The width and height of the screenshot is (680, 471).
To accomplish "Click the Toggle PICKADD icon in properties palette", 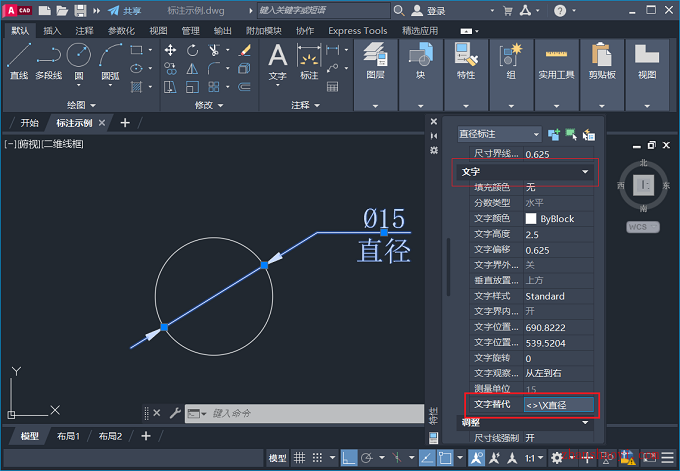I will (x=554, y=135).
